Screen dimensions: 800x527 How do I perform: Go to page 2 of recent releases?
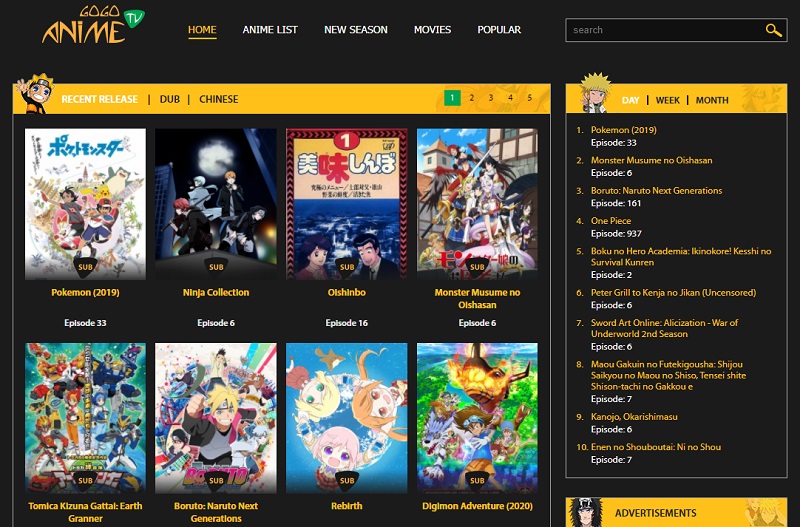click(x=471, y=97)
